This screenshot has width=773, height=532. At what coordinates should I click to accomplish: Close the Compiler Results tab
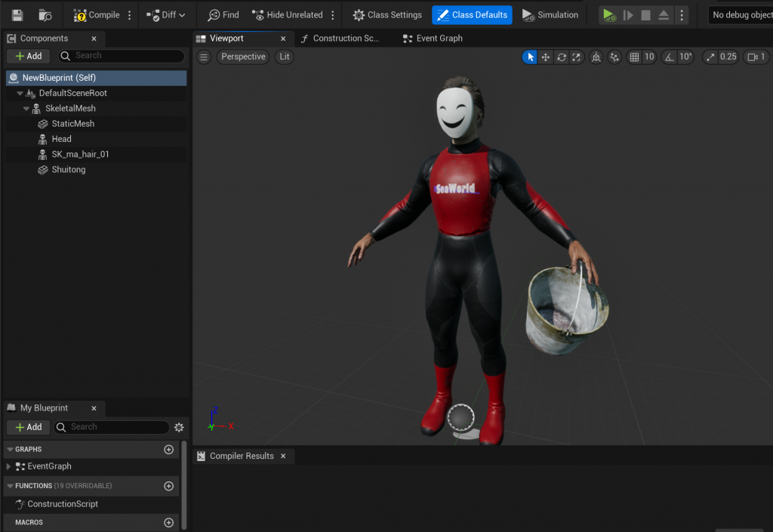click(x=283, y=456)
